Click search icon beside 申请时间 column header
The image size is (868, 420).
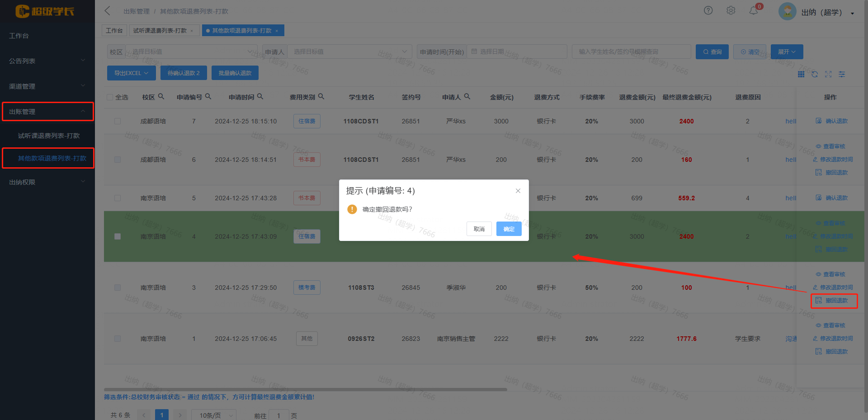coord(260,96)
